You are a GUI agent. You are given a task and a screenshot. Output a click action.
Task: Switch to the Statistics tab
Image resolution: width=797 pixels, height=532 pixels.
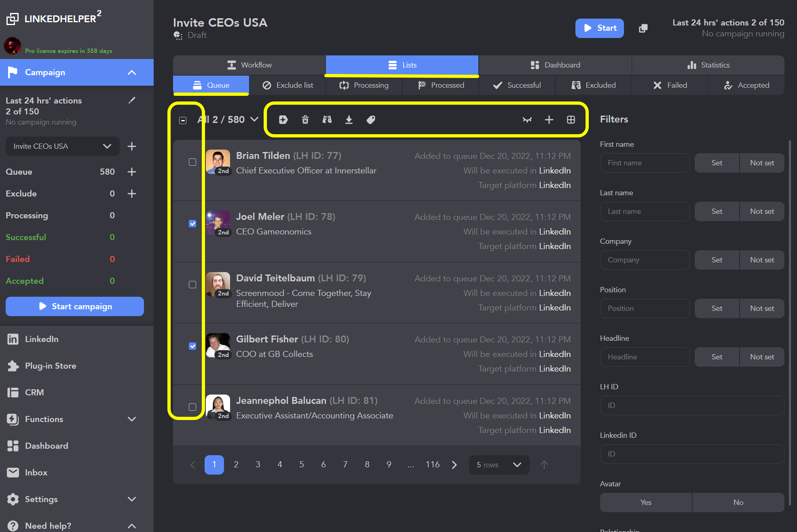click(x=708, y=65)
